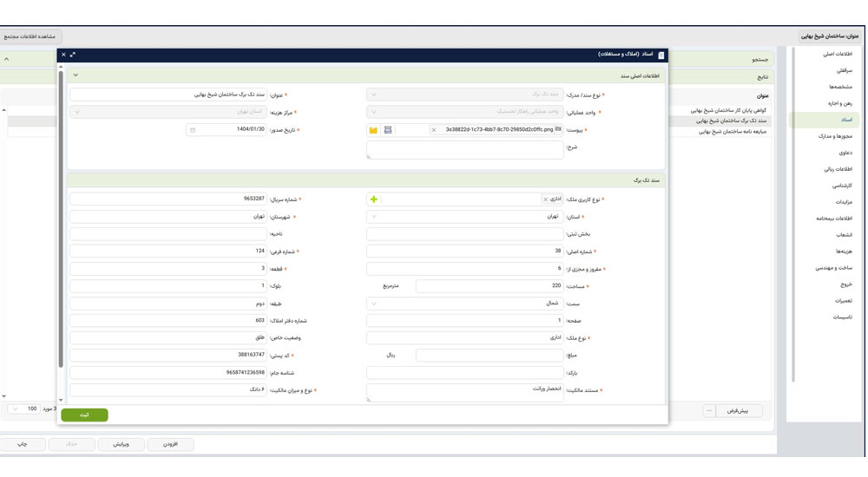Clear the attached PNG file with X
The width and height of the screenshot is (868, 477).
coord(434,130)
